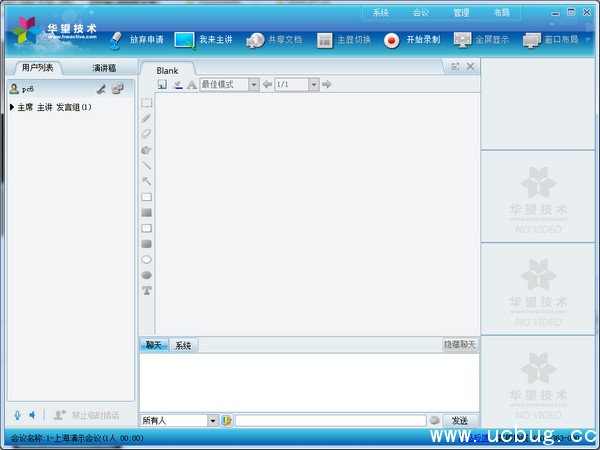Pick the text tool at toolbar bottom
This screenshot has width=600, height=450.
(x=147, y=290)
